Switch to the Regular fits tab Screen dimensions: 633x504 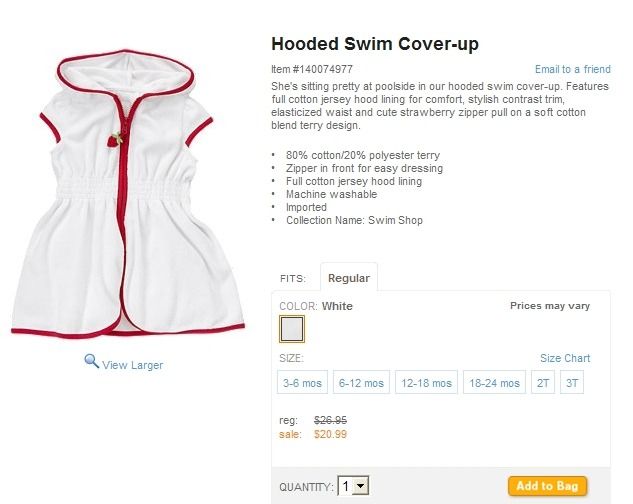point(349,278)
